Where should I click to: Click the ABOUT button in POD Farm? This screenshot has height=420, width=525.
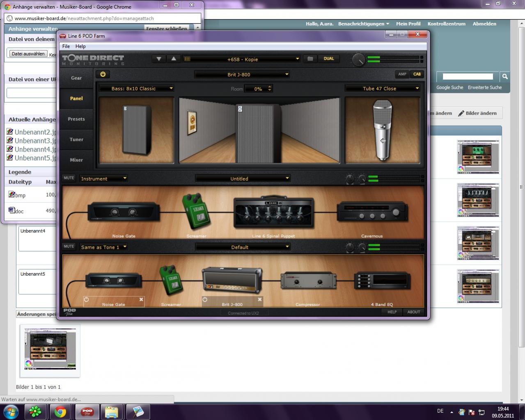click(x=414, y=312)
